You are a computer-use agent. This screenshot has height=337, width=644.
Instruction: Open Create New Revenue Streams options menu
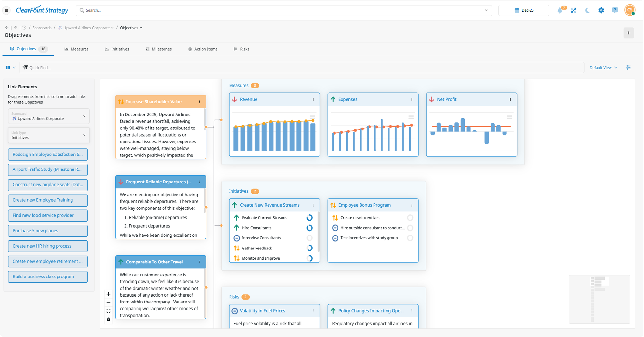tap(314, 205)
